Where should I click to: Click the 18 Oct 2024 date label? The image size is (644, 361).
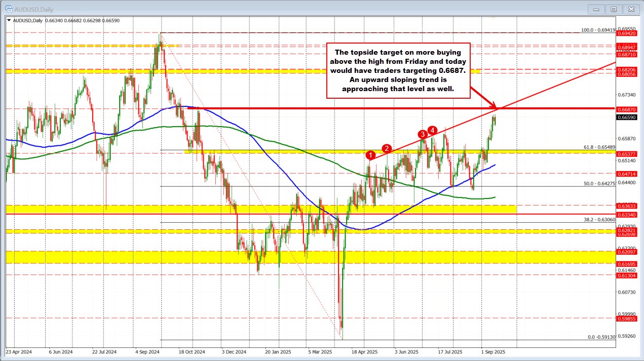pos(192,351)
